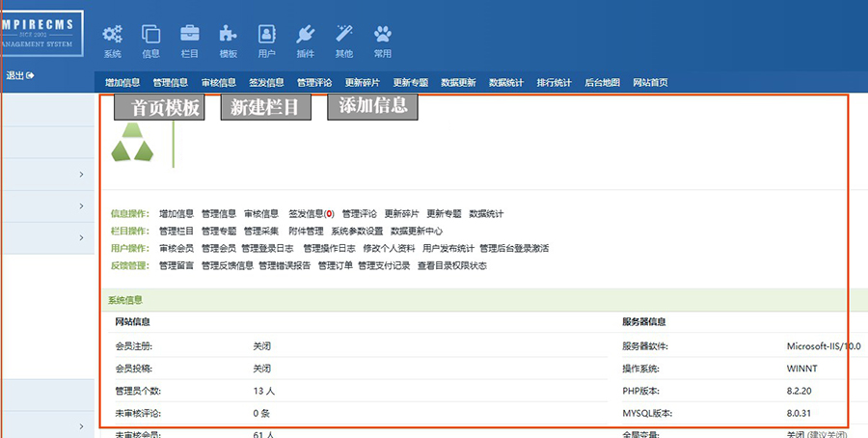Click the 用户 (User) icon

(x=267, y=36)
